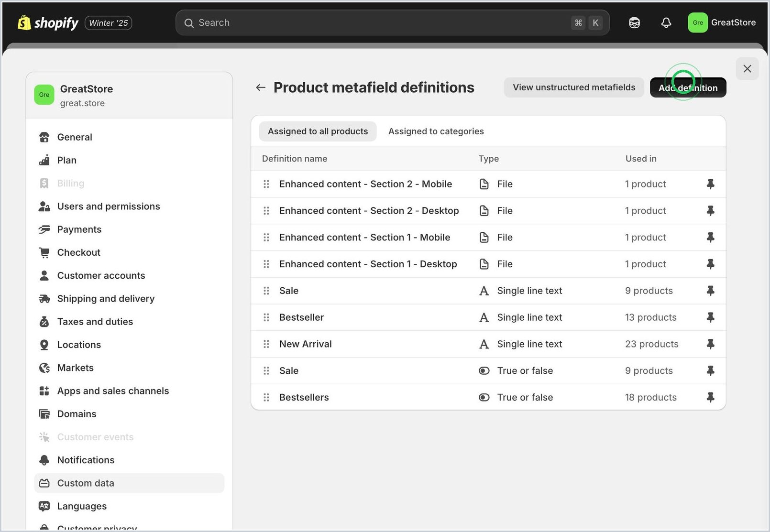Unpin the Enhanced content - Section 2 - Desktop definition

711,211
